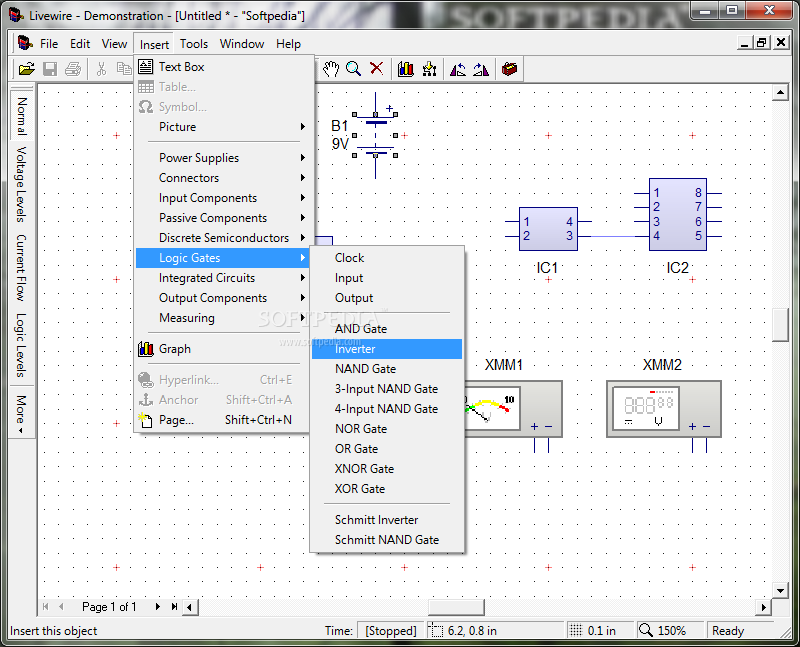Screen dimensions: 800x647
Task: Jump to last page button
Action: coord(174,607)
